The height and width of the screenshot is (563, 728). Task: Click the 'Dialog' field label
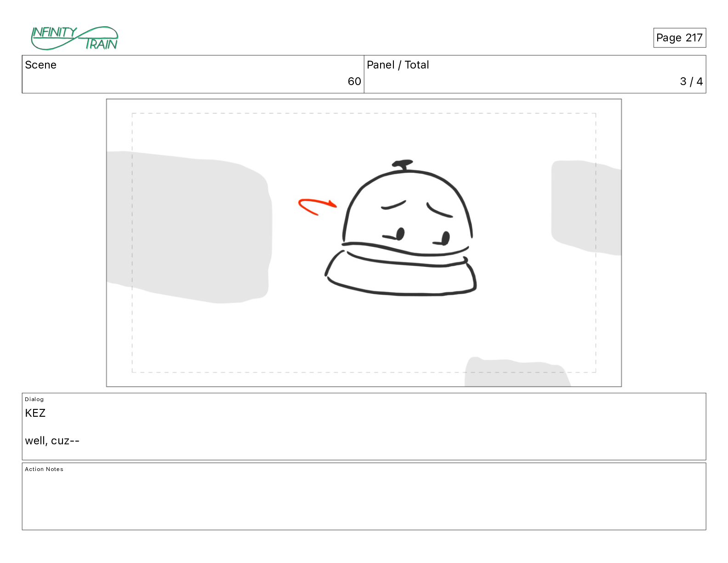pos(34,399)
